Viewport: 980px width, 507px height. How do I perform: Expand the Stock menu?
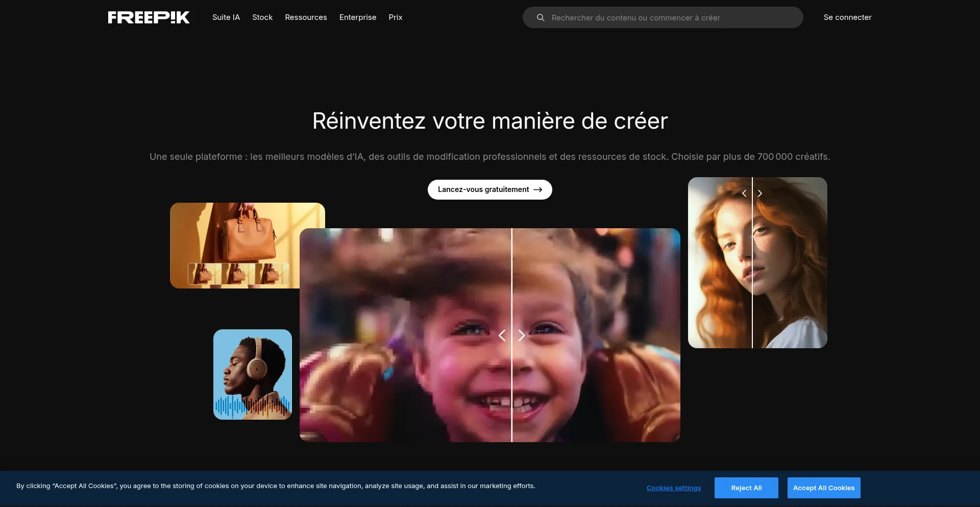[x=262, y=17]
